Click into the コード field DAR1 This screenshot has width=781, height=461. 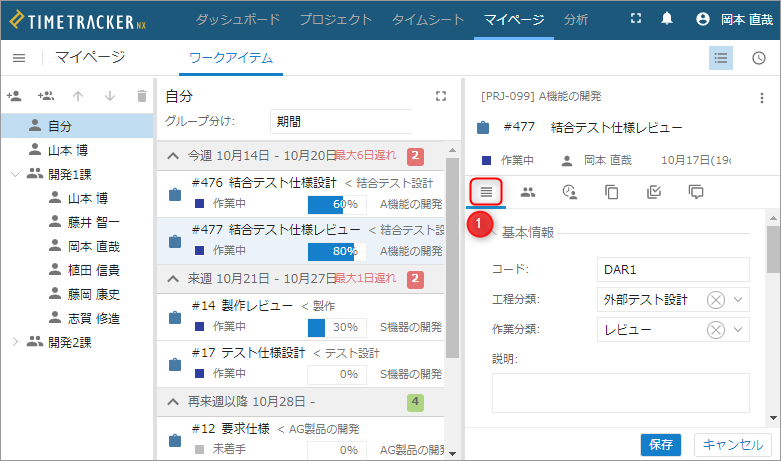click(673, 270)
